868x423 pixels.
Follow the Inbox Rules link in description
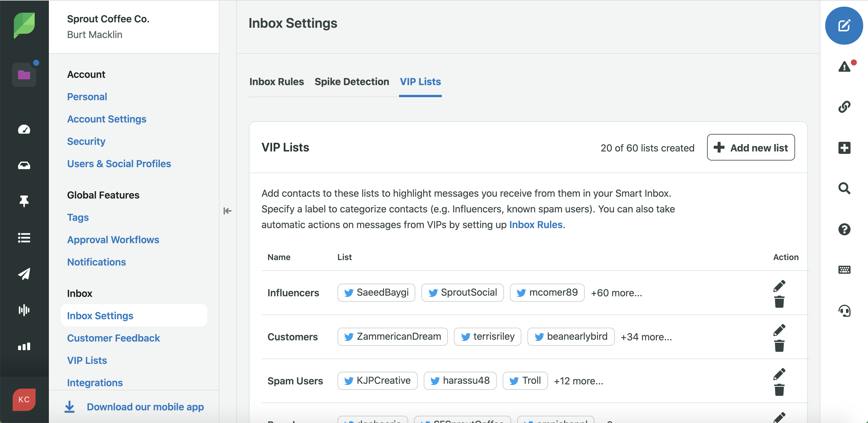pyautogui.click(x=536, y=225)
